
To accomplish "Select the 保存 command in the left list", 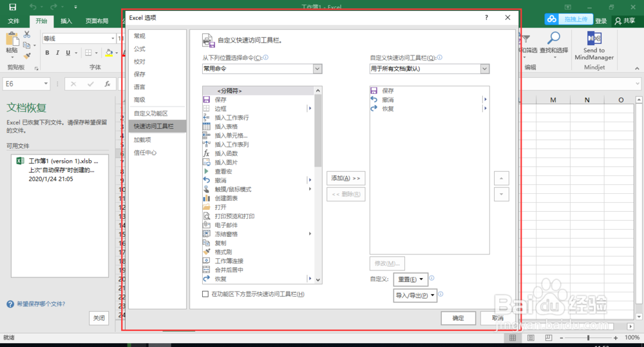I will pos(258,99).
